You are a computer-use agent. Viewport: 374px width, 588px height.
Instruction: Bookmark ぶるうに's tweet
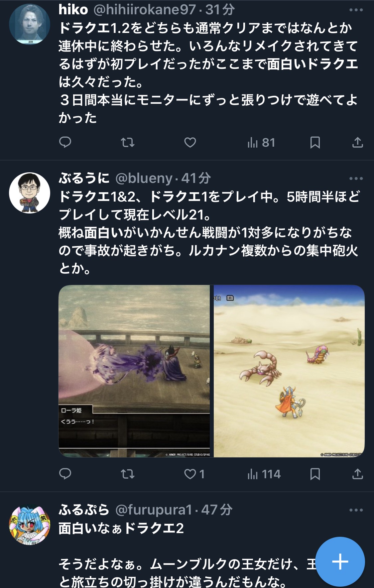coord(315,474)
